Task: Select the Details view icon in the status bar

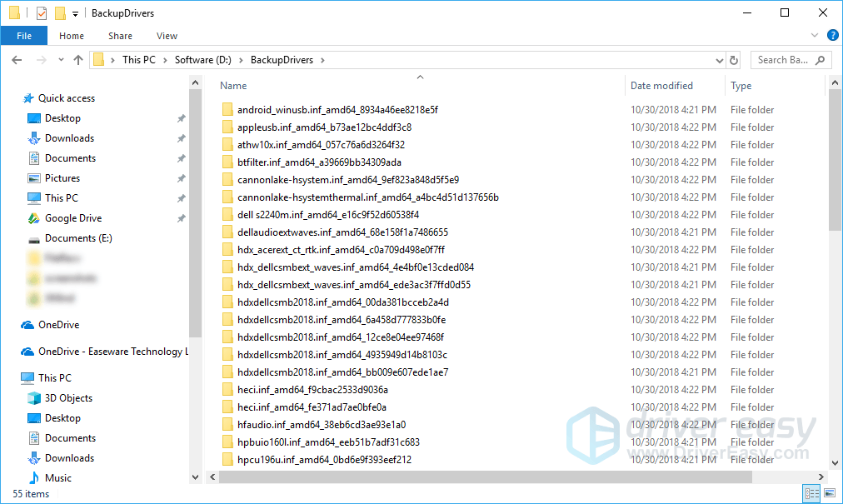Action: (x=812, y=493)
